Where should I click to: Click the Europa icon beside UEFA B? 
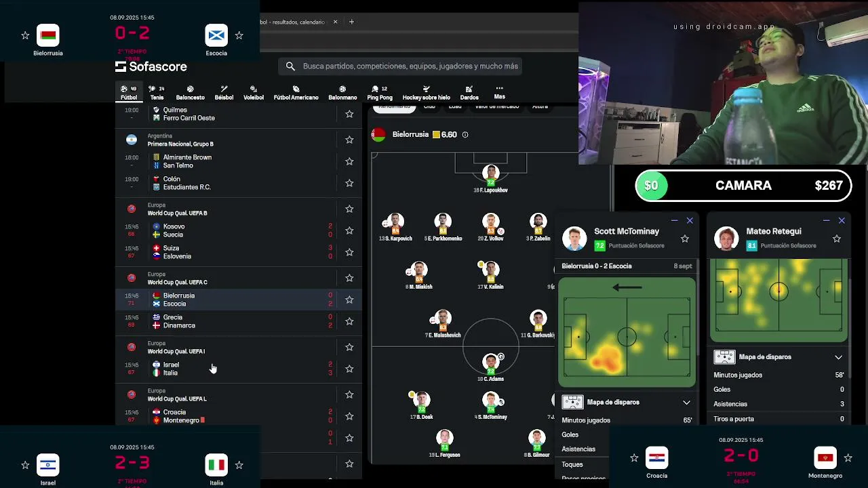pyautogui.click(x=132, y=209)
